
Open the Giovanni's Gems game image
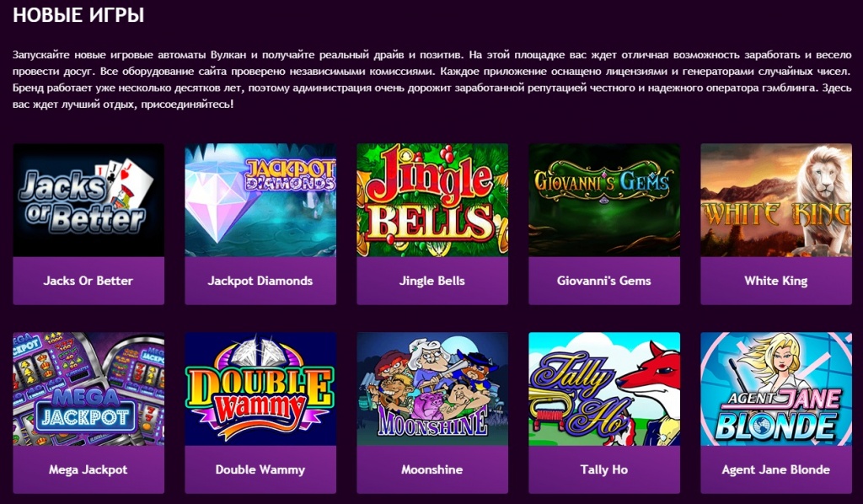pyautogui.click(x=604, y=201)
